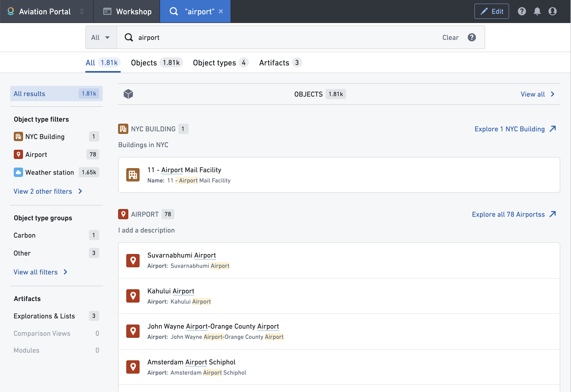Click the AIRPORT section header icon

(123, 214)
